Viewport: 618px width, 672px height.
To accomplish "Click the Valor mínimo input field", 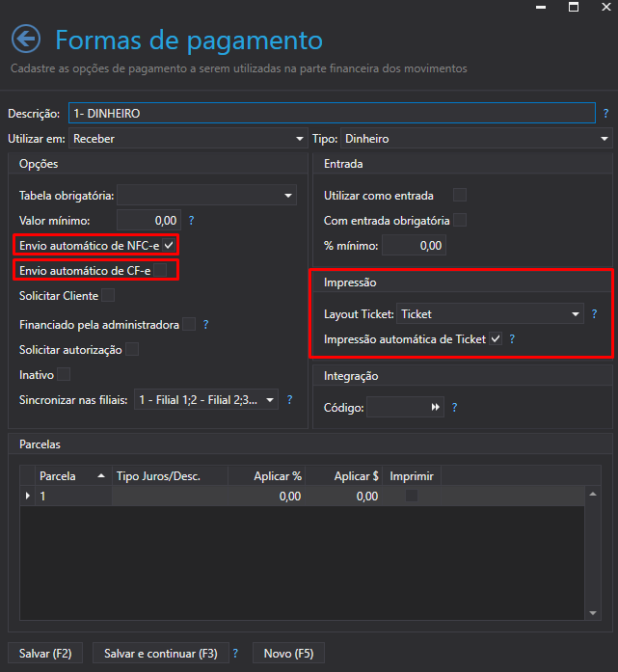I will pyautogui.click(x=148, y=220).
